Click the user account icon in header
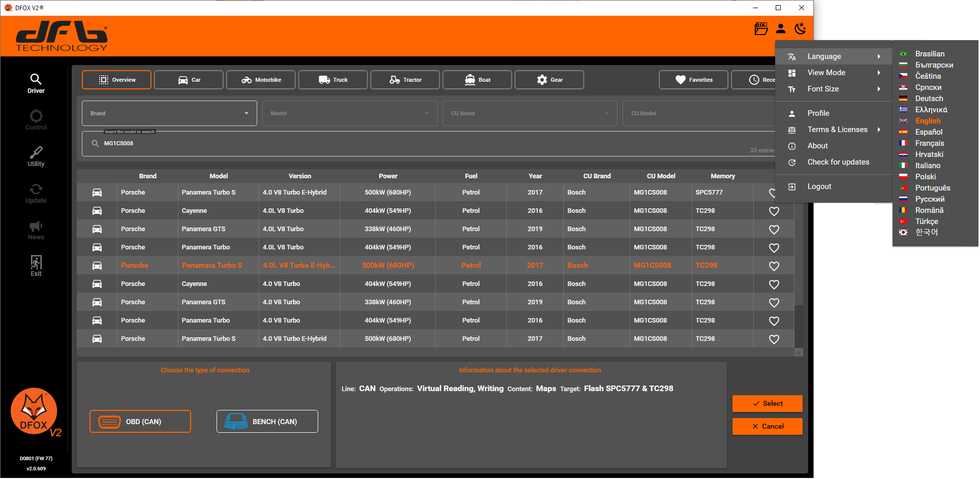This screenshot has height=479, width=980. [x=781, y=28]
